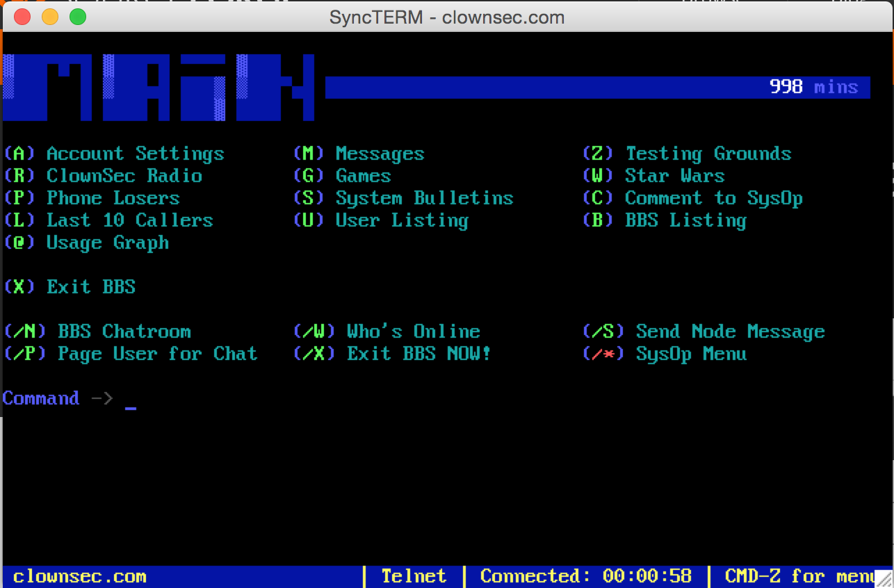Choose User Listing entry
Viewport: 894px width, 588px height.
pos(382,220)
